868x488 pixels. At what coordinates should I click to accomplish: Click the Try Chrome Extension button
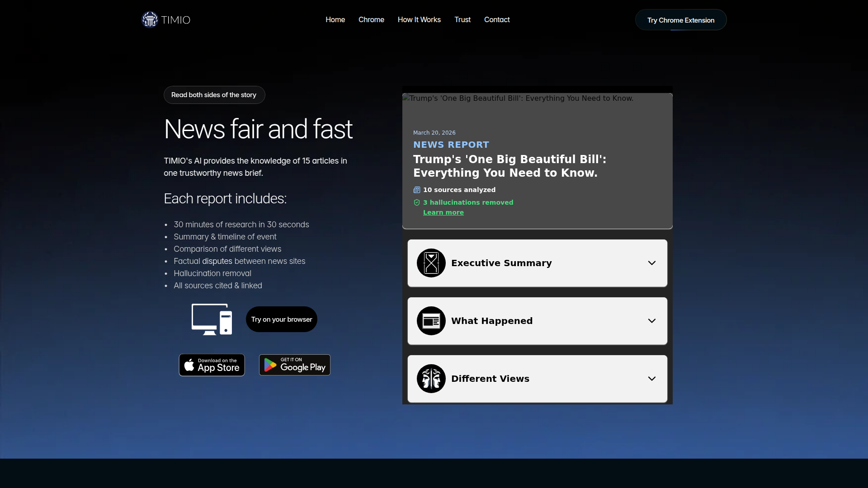[681, 20]
